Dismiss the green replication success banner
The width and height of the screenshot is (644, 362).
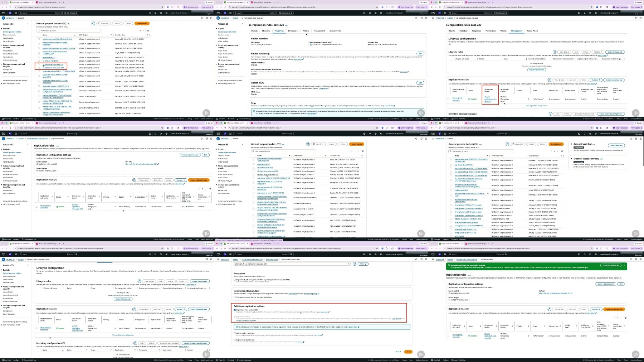[624, 265]
